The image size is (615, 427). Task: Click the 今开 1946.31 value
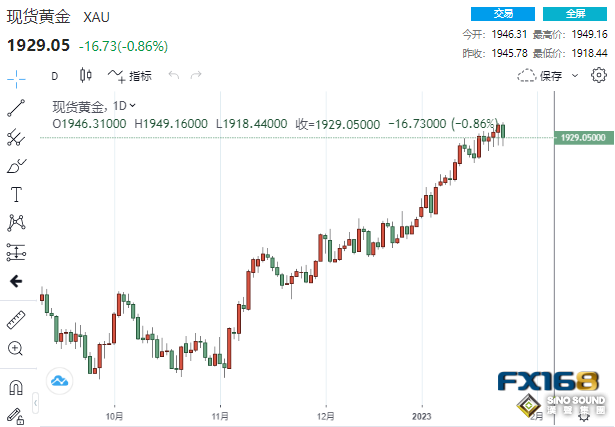tap(509, 34)
